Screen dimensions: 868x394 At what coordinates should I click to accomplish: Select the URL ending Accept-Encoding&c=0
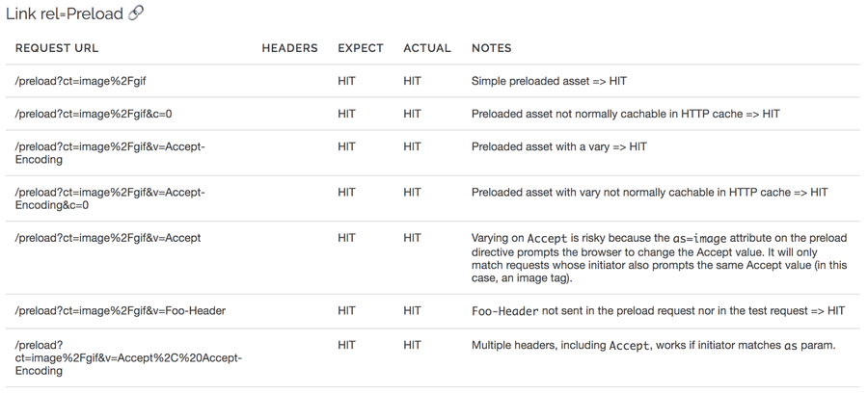(110, 198)
